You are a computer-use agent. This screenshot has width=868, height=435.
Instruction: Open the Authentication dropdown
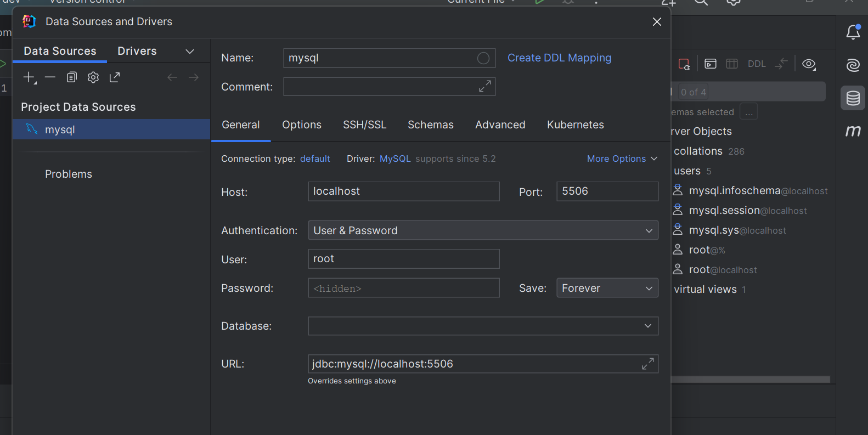coord(483,230)
